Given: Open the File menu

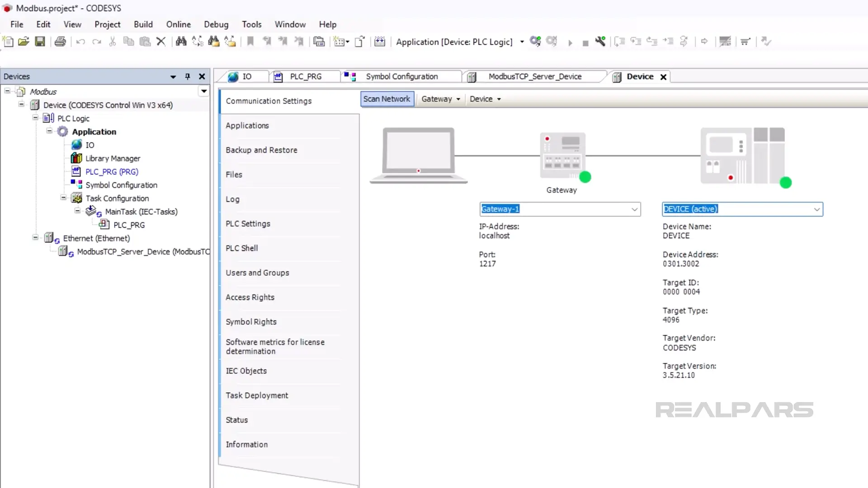Looking at the screenshot, I should 17,24.
